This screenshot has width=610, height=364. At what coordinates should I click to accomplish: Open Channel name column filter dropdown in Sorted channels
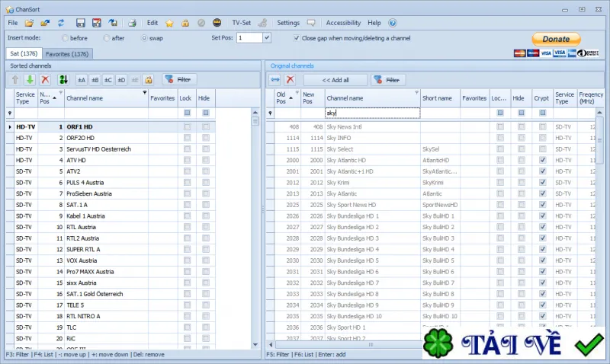[145, 92]
